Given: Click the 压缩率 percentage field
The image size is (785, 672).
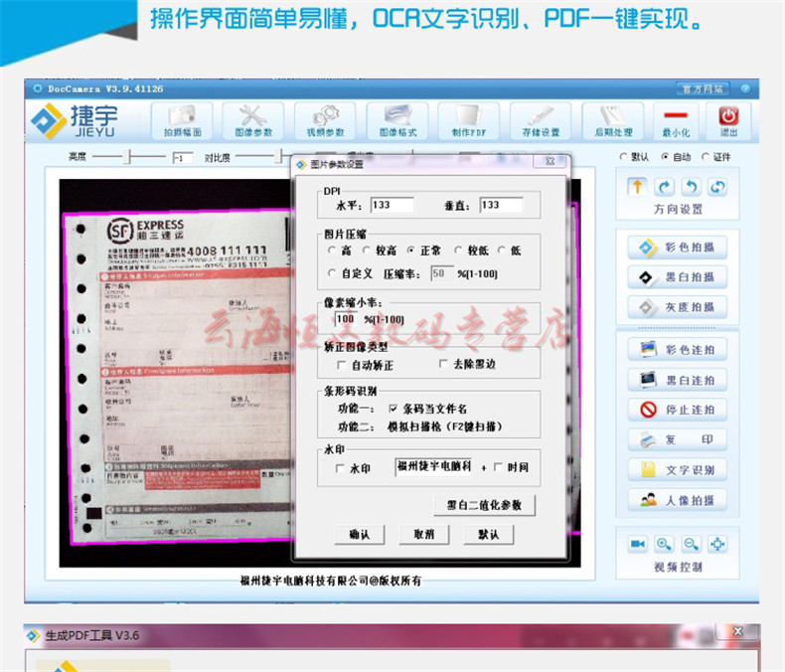Looking at the screenshot, I should [x=442, y=273].
